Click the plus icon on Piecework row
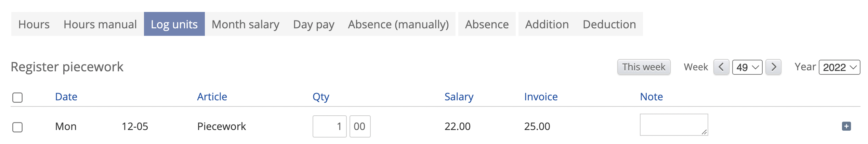The image size is (868, 144). (846, 126)
